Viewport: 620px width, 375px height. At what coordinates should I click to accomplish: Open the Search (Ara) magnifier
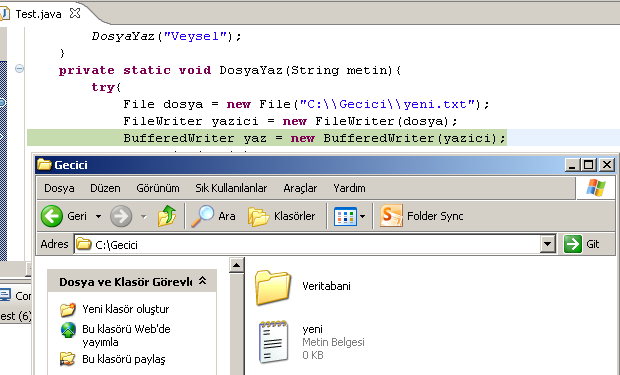coord(202,216)
